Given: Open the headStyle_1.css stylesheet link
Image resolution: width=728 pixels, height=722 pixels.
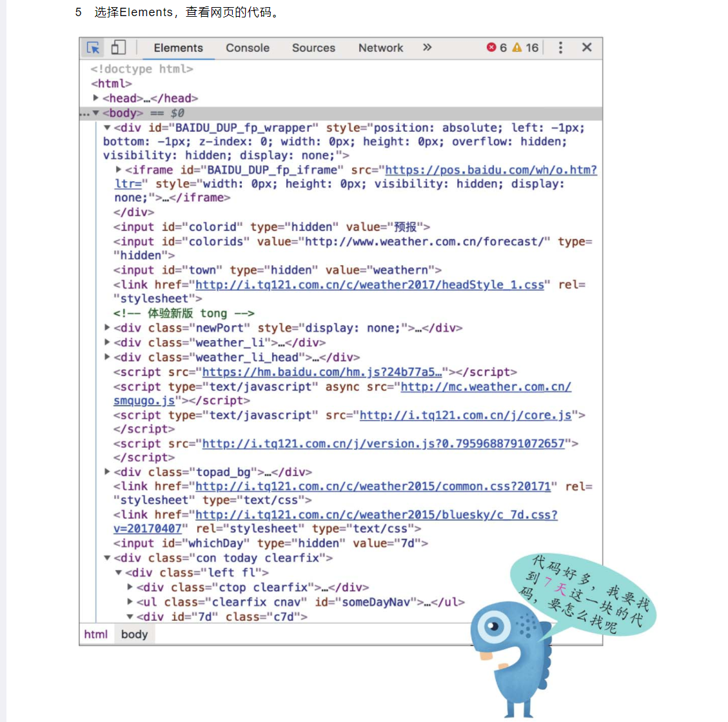Looking at the screenshot, I should (x=369, y=285).
